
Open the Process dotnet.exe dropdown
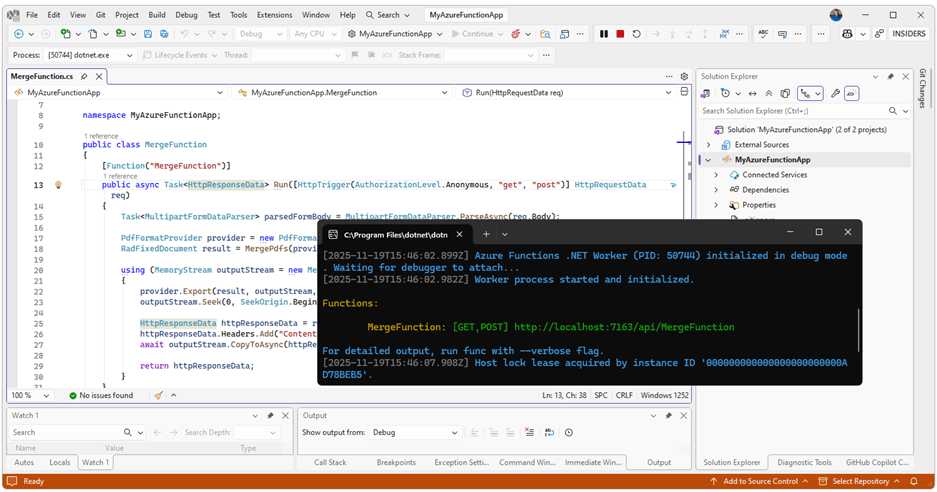coord(90,55)
